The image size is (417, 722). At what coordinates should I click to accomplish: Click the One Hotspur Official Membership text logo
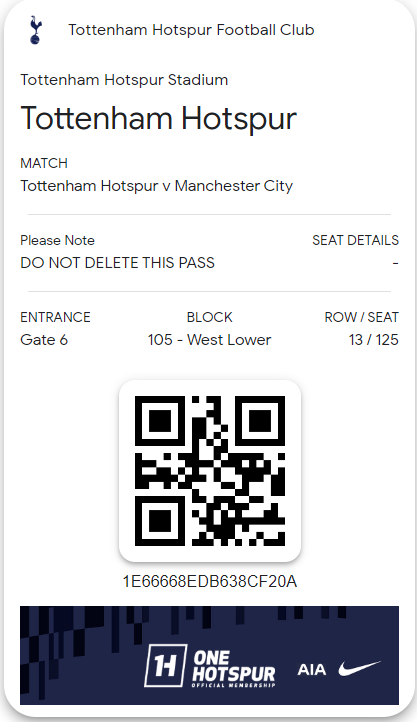233,669
